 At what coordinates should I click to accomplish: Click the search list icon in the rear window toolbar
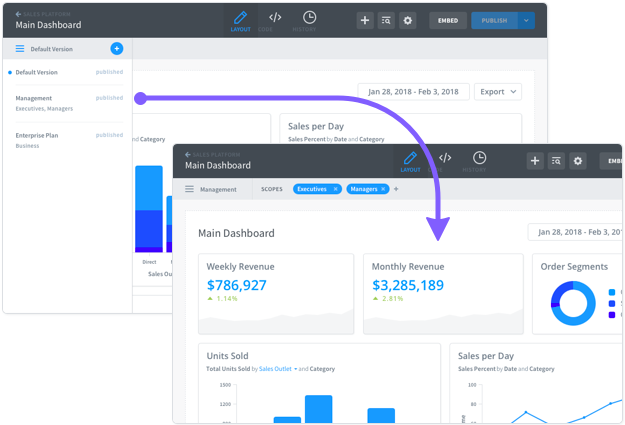[x=386, y=20]
